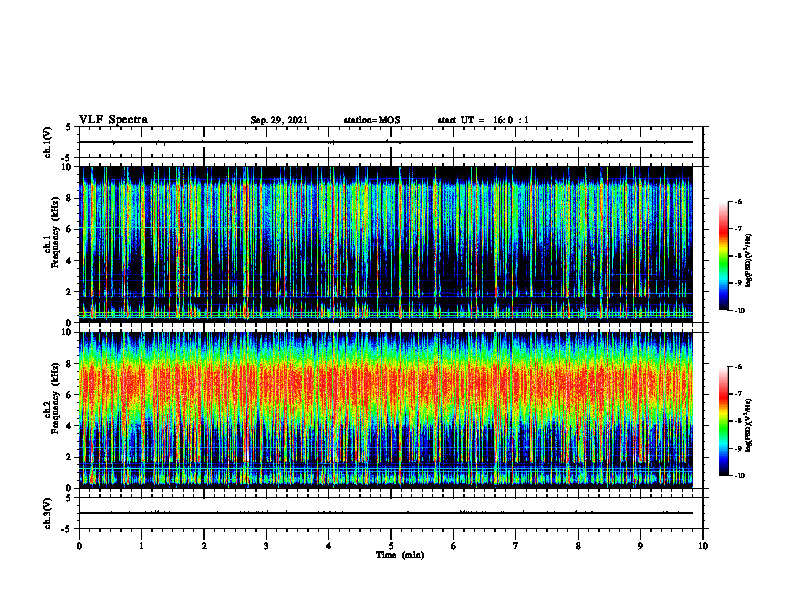Click the time axis tick label '5'
This screenshot has width=792, height=612.
point(391,546)
